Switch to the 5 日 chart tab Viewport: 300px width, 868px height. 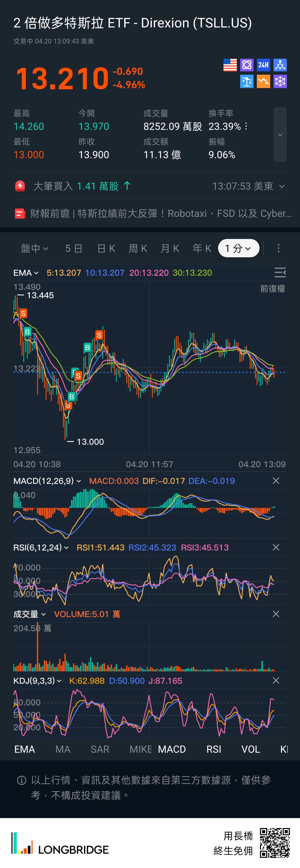point(74,248)
